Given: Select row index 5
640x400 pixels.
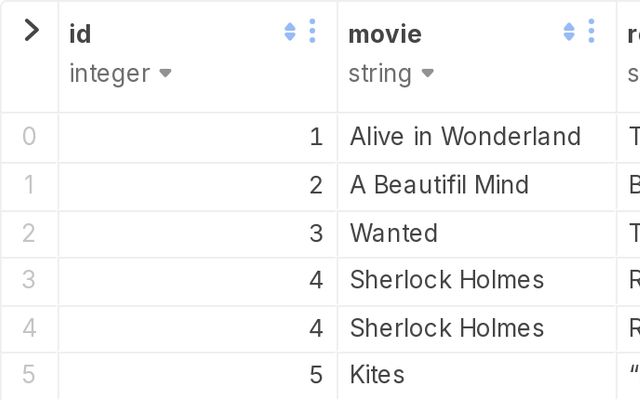Looking at the screenshot, I should point(29,375).
